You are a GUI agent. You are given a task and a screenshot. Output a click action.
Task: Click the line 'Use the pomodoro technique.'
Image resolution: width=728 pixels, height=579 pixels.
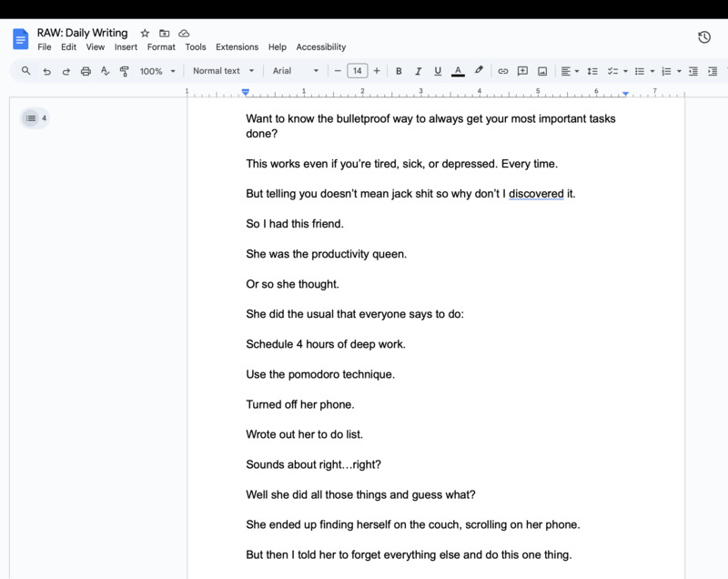[320, 374]
